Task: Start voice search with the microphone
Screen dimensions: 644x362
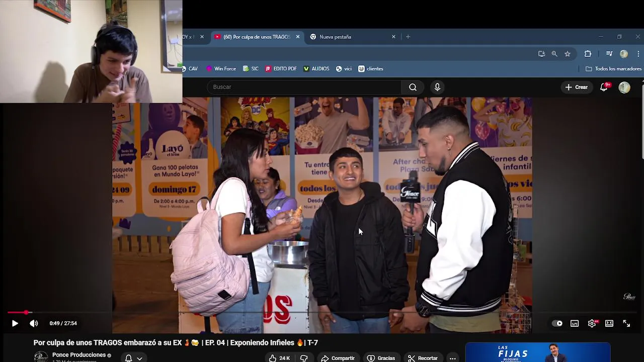Action: [437, 87]
